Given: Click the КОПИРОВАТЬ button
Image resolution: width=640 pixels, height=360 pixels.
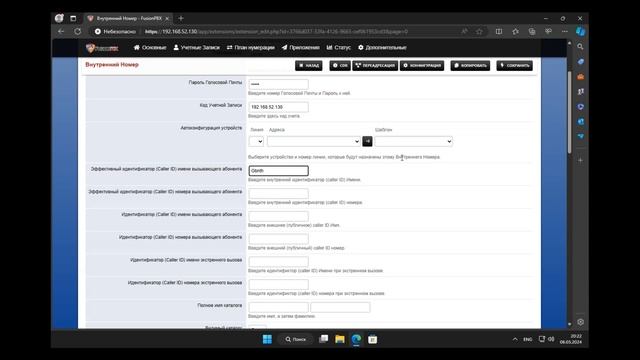Looking at the screenshot, I should click(x=470, y=66).
